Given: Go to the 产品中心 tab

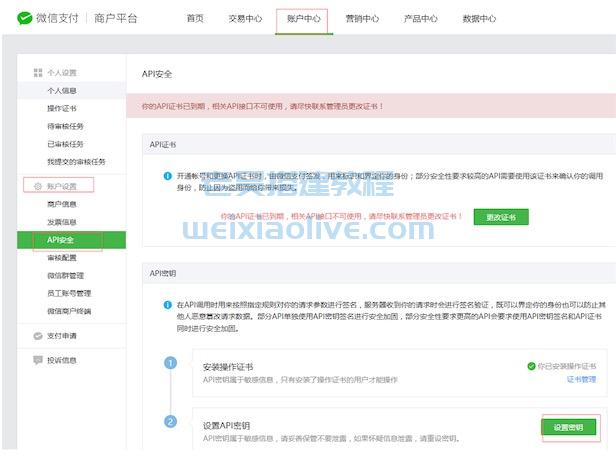Looking at the screenshot, I should 420,18.
